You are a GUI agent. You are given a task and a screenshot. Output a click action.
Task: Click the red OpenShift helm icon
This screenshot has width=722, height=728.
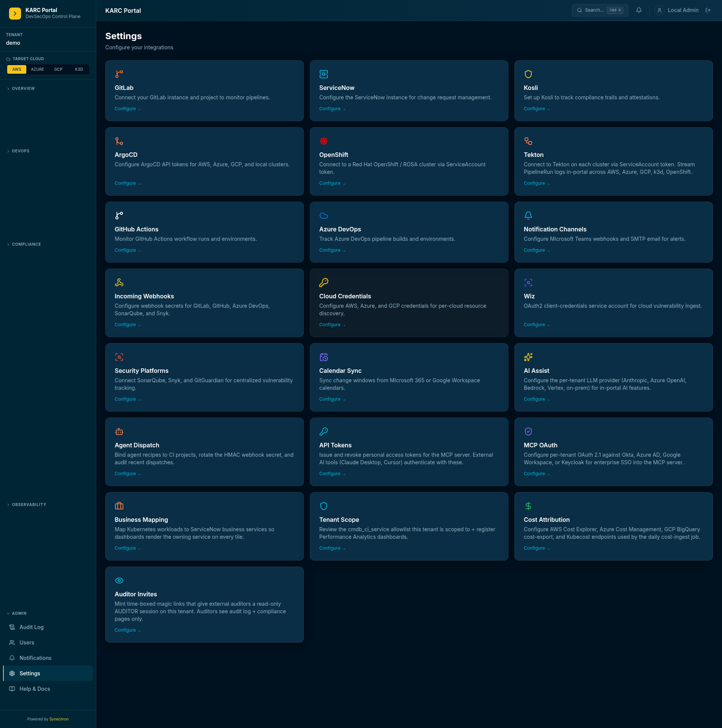(323, 141)
